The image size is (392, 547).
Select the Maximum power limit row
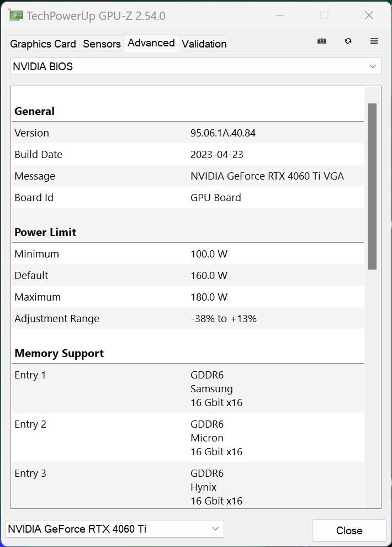pyautogui.click(x=187, y=297)
